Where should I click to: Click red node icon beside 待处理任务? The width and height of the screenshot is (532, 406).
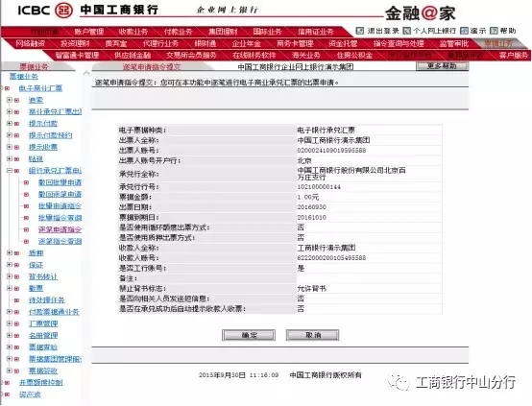coord(16,300)
